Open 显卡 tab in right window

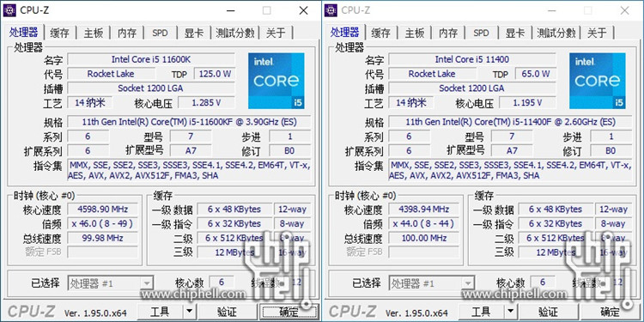514,33
